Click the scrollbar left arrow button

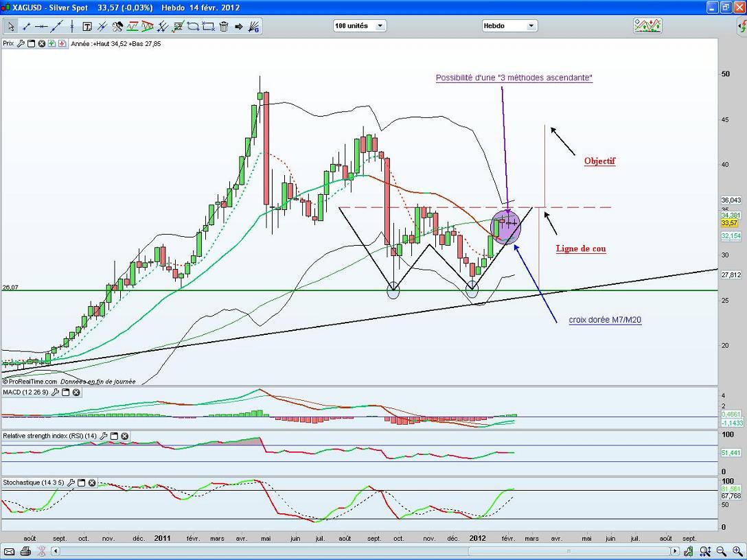pyautogui.click(x=56, y=551)
